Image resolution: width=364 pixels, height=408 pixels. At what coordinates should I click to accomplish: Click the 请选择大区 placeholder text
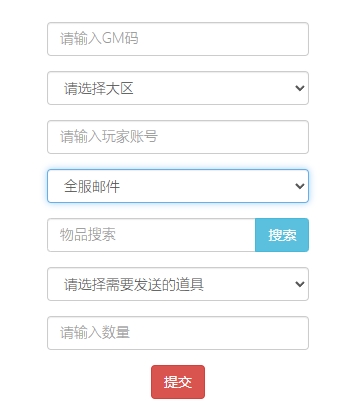pos(99,89)
